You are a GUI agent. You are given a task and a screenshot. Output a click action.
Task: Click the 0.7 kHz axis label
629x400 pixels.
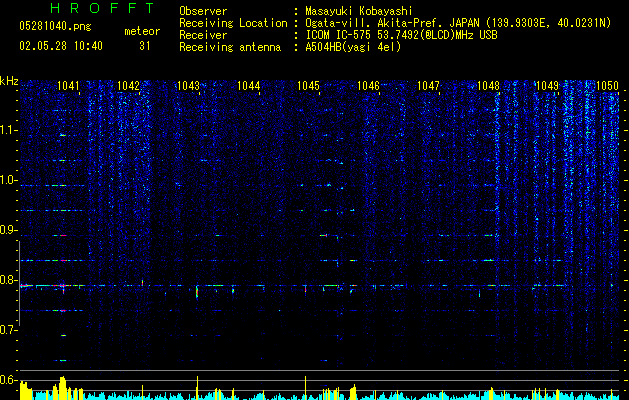coord(8,330)
